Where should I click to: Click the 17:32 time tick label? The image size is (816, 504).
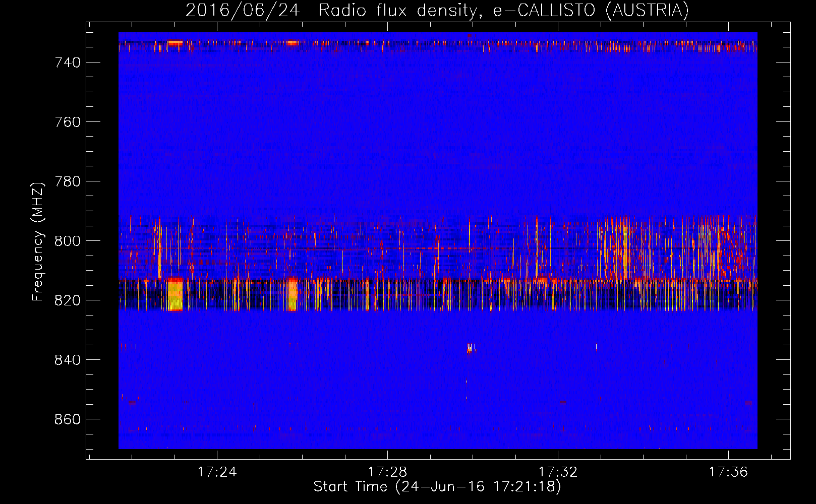tap(558, 472)
